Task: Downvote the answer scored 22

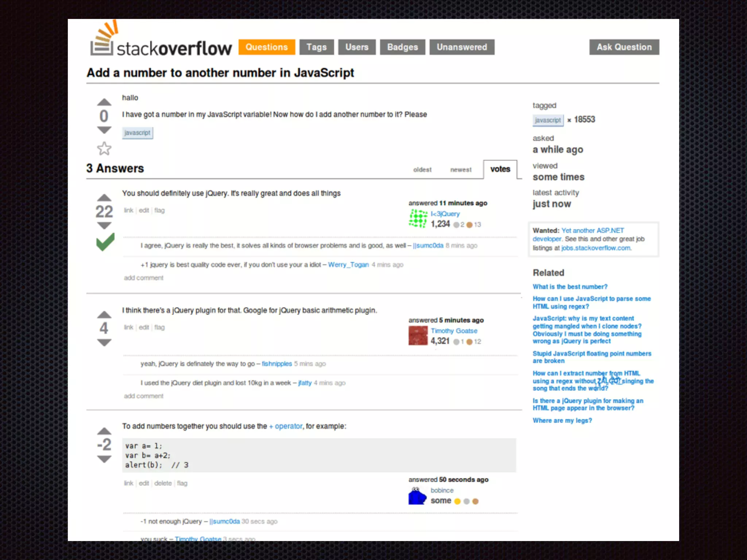Action: (104, 226)
